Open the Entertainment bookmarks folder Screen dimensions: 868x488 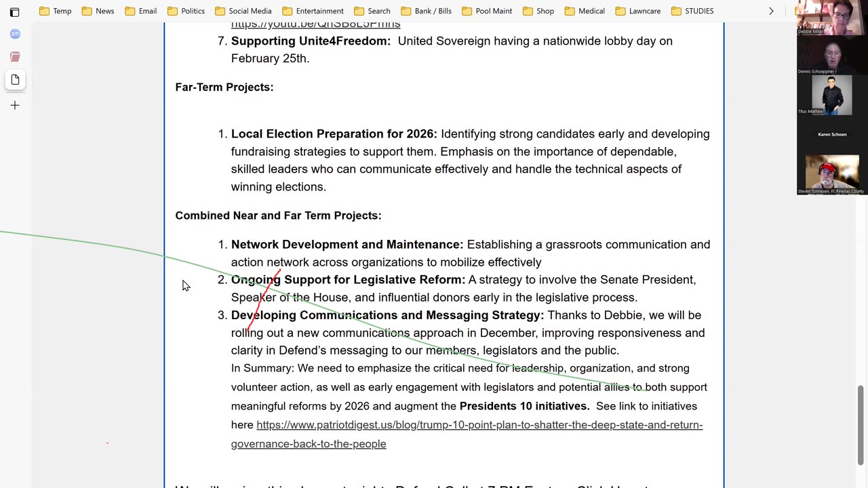tap(313, 11)
